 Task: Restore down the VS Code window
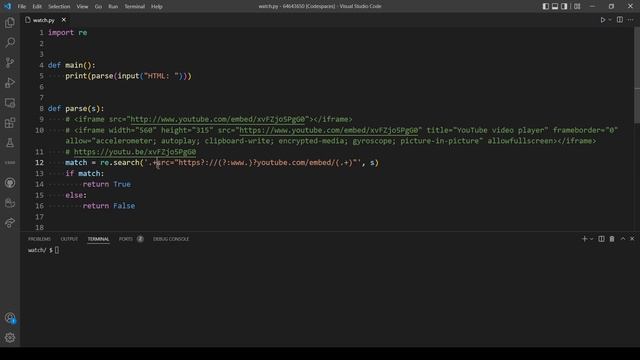(x=611, y=6)
